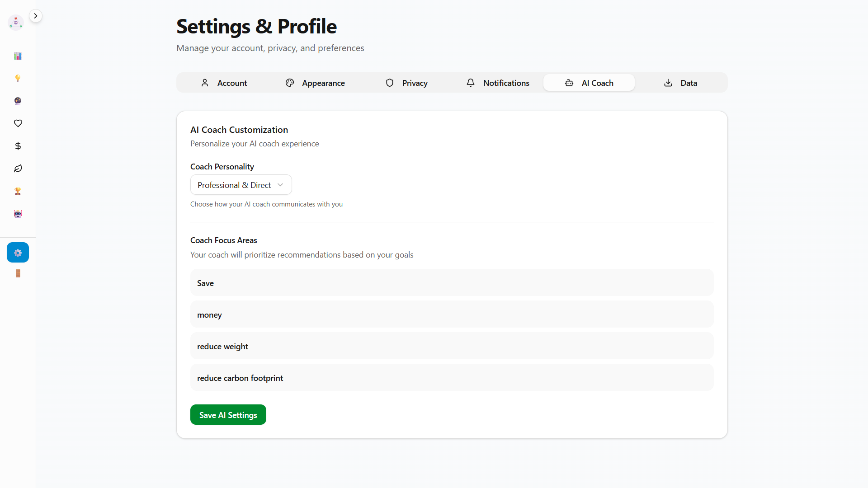Click the door logout icon
Viewport: 868px width, 488px height.
18,273
